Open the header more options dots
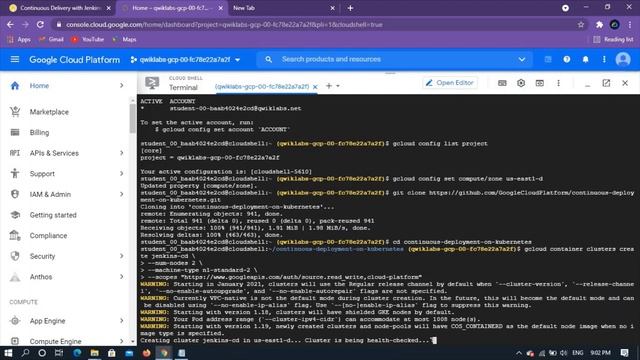640x360 pixels. pos(604,60)
